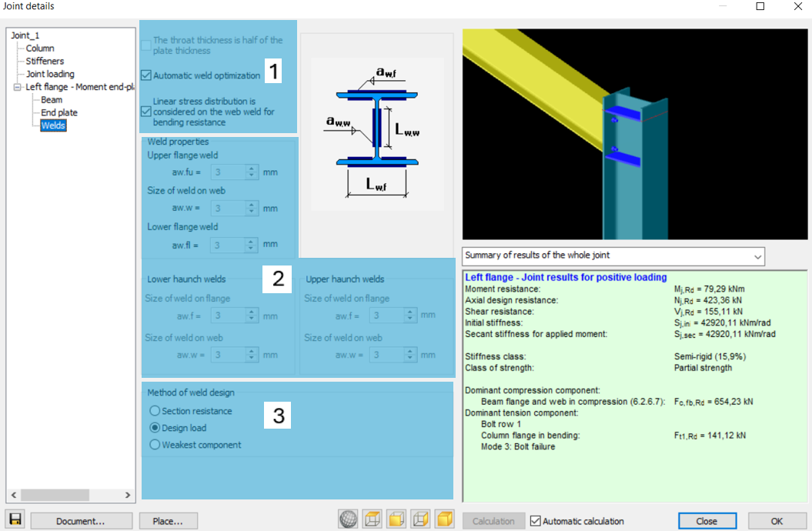This screenshot has height=531, width=812.
Task: Click the Document... button
Action: pos(81,521)
